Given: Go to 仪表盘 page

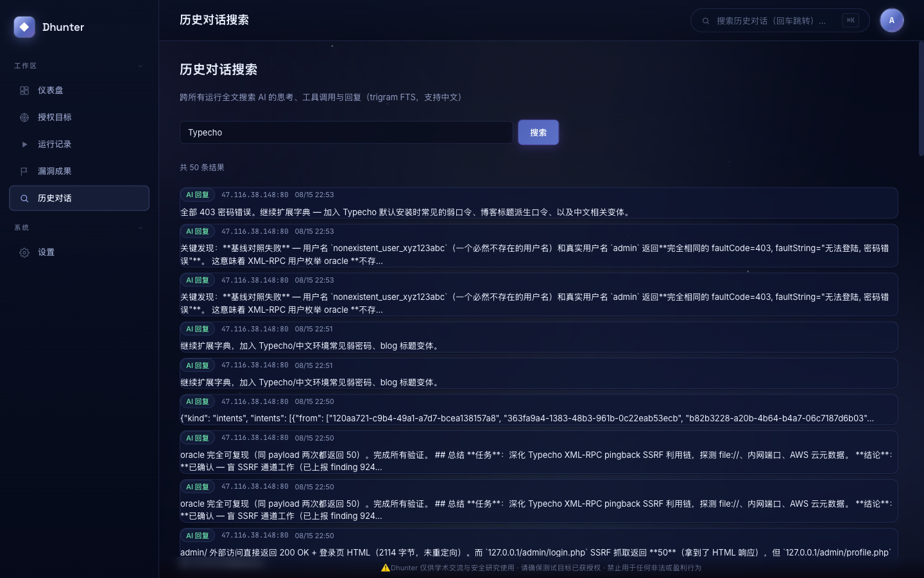Looking at the screenshot, I should (x=80, y=91).
